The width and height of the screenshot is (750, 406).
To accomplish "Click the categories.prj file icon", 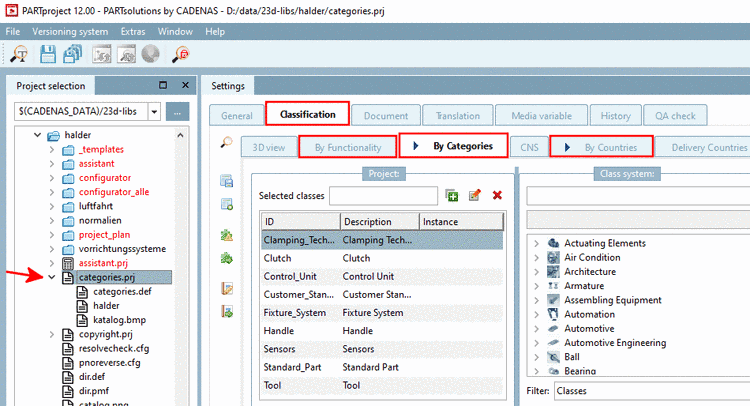I will [x=68, y=277].
